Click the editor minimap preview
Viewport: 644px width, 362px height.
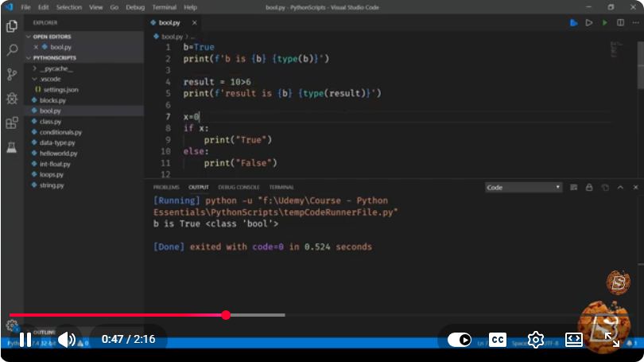point(616,49)
